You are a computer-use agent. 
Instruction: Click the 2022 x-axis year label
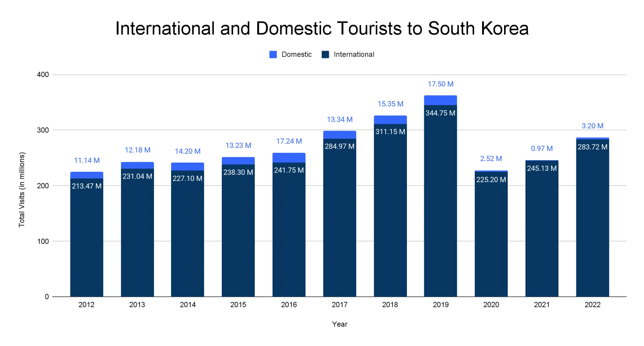click(x=592, y=305)
